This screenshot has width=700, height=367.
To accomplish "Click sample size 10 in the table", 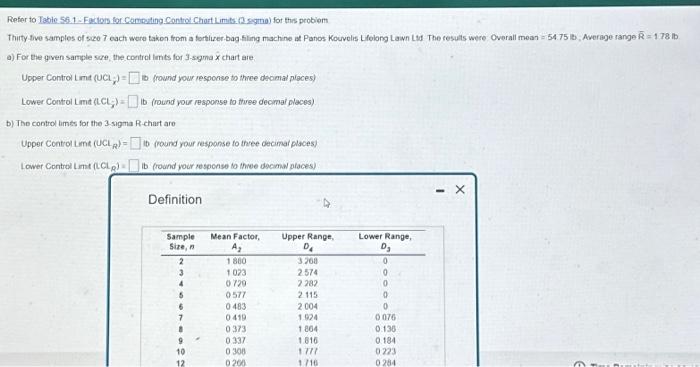I will click(x=180, y=352).
